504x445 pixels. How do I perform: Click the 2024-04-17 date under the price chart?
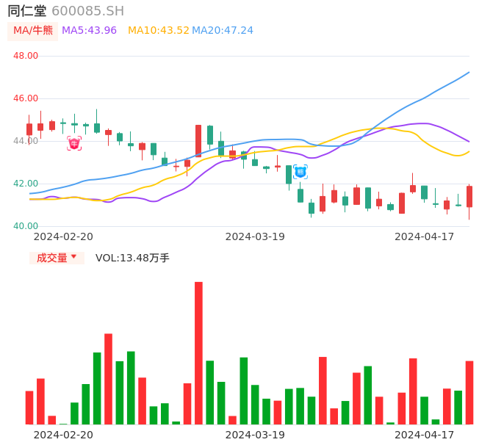click(425, 236)
